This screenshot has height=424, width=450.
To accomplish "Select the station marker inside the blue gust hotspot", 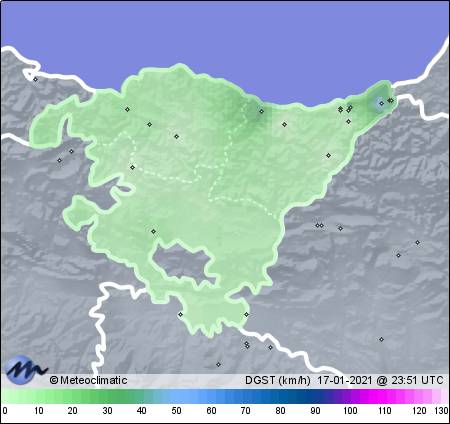I will coord(381,103).
